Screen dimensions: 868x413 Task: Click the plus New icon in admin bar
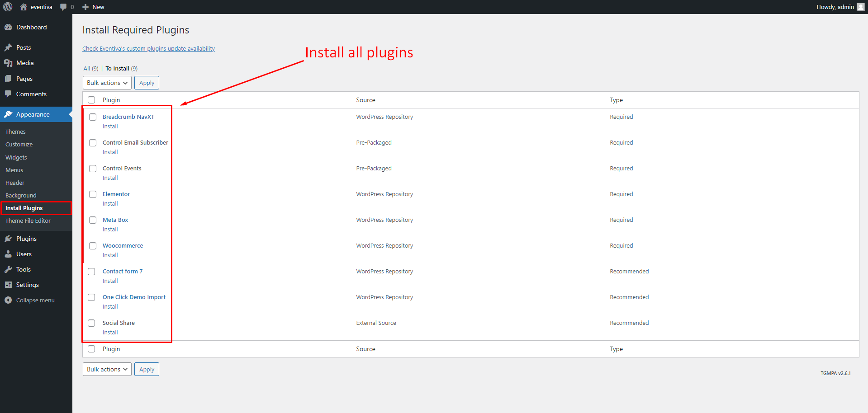pyautogui.click(x=85, y=7)
